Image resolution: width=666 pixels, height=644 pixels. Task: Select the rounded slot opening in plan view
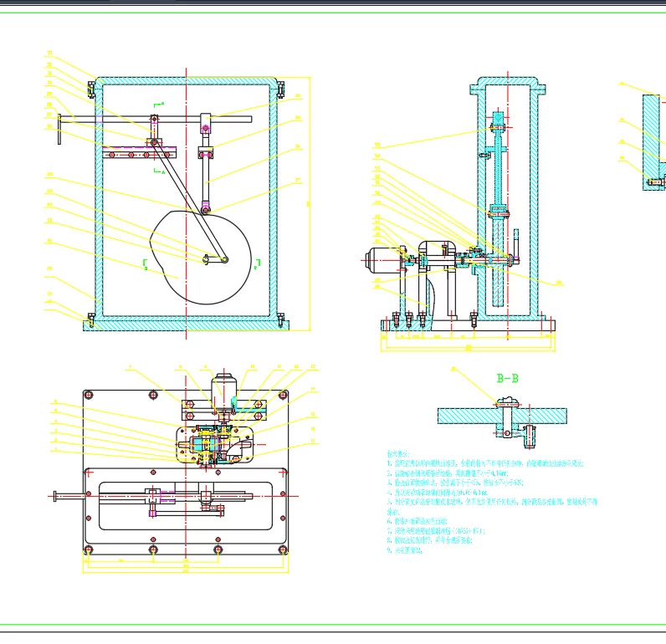tap(186, 506)
